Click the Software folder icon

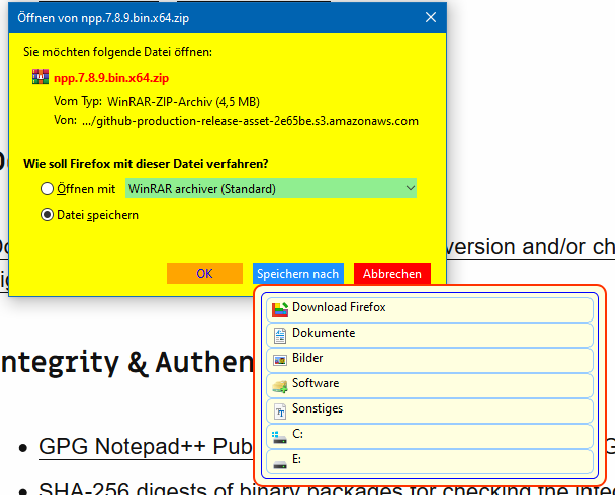coord(280,386)
